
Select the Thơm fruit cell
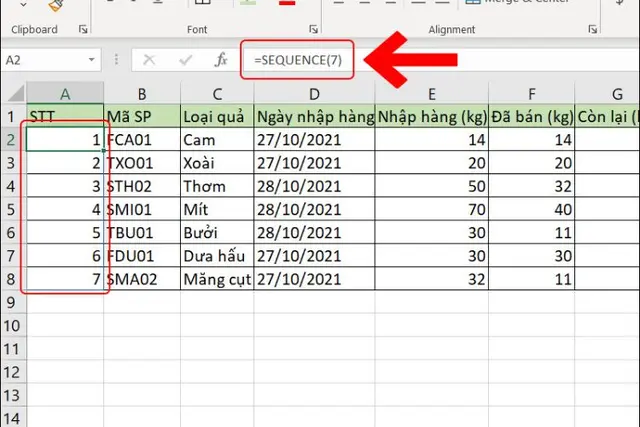[x=217, y=186]
